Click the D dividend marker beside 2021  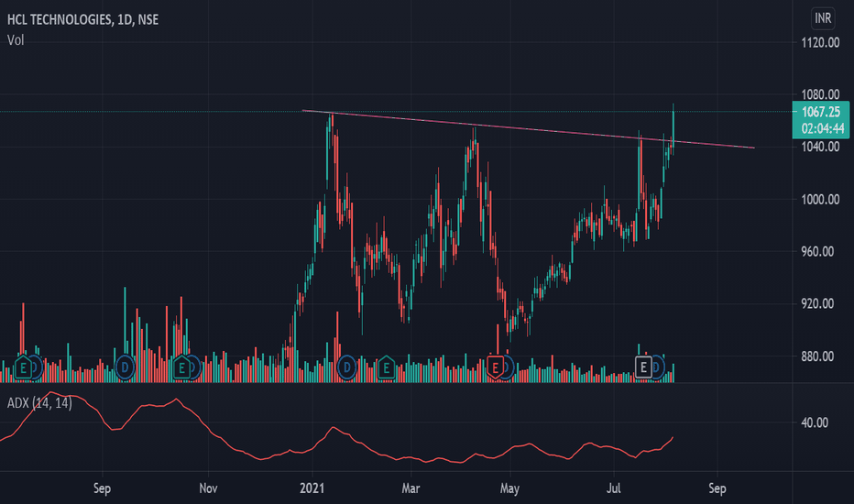(x=347, y=367)
